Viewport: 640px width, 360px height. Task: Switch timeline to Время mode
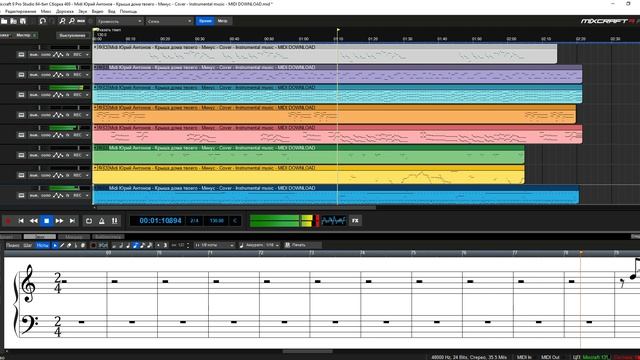pos(205,21)
